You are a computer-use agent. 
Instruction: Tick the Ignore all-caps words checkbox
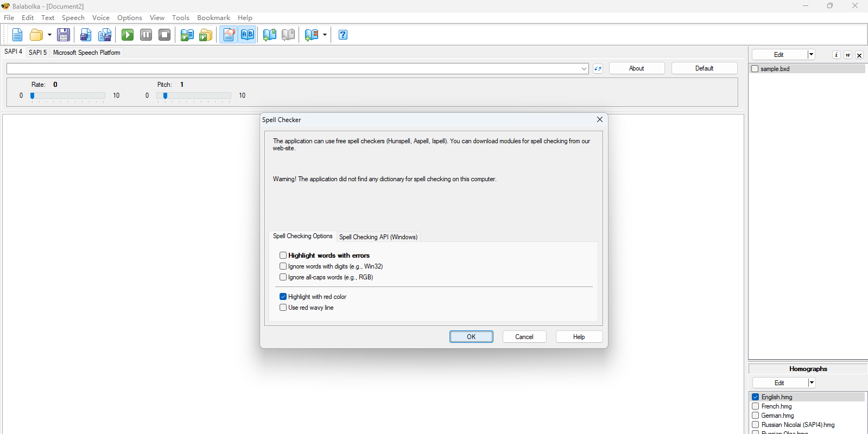point(283,277)
